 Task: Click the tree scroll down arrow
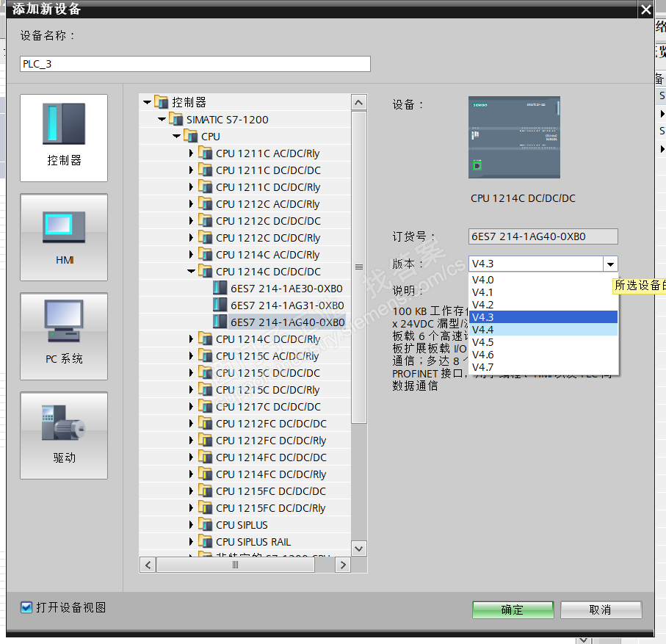(358, 548)
